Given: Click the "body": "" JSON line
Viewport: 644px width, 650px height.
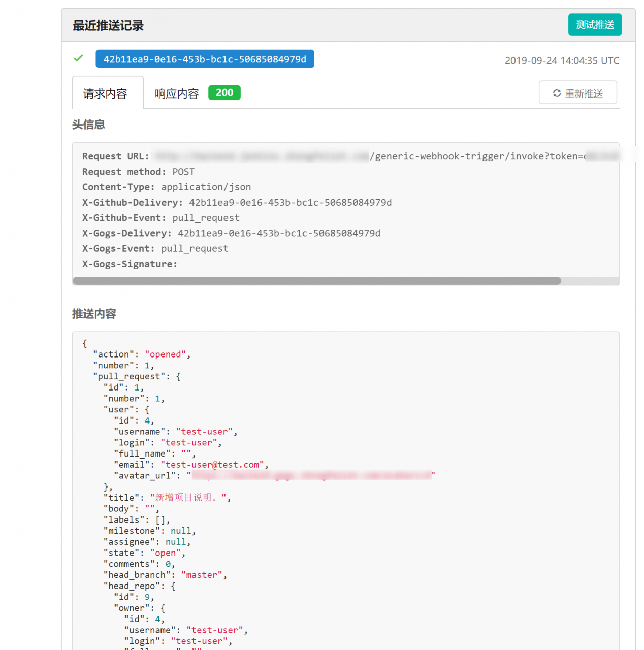Looking at the screenshot, I should tap(131, 509).
